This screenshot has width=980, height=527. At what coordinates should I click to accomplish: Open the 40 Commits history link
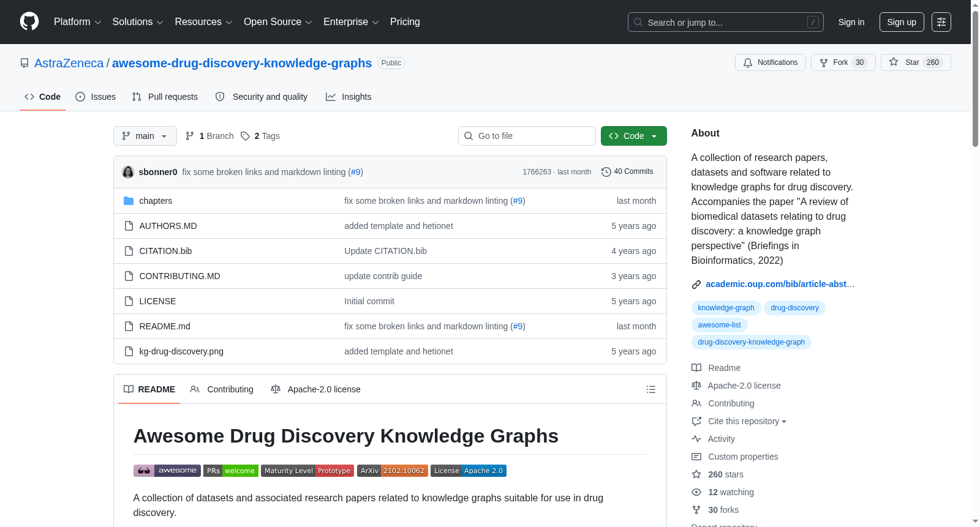click(x=627, y=172)
